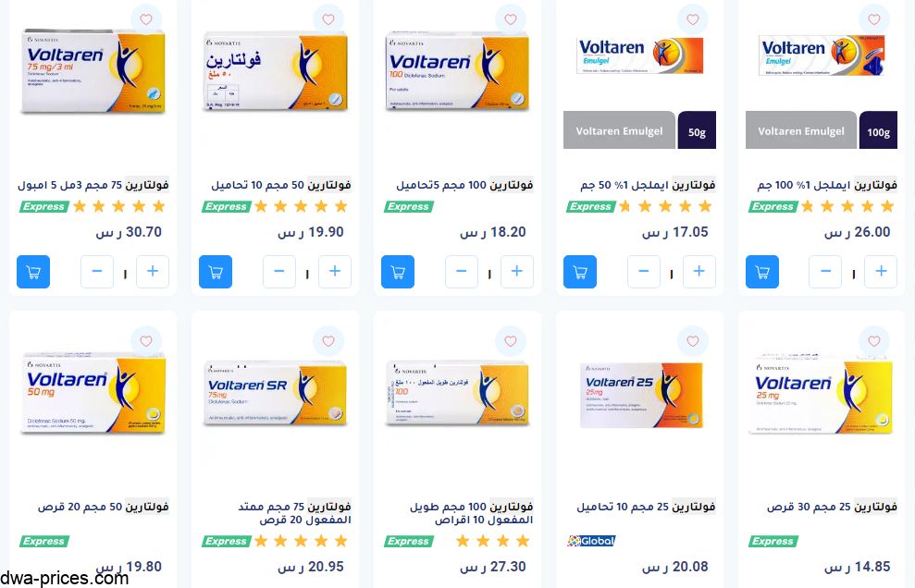Screen dimensions: 915x588
Task: Open Voltaren 100mg long-acting box image
Action: click(457, 393)
